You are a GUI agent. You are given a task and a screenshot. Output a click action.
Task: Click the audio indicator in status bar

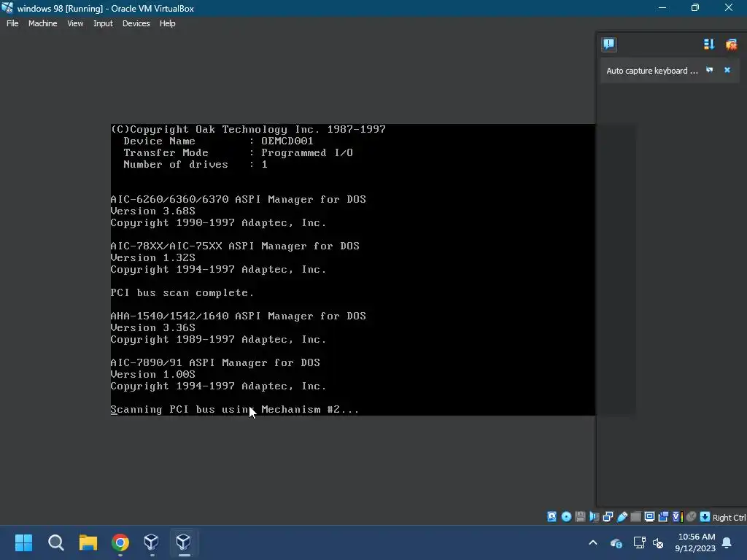pos(594,517)
